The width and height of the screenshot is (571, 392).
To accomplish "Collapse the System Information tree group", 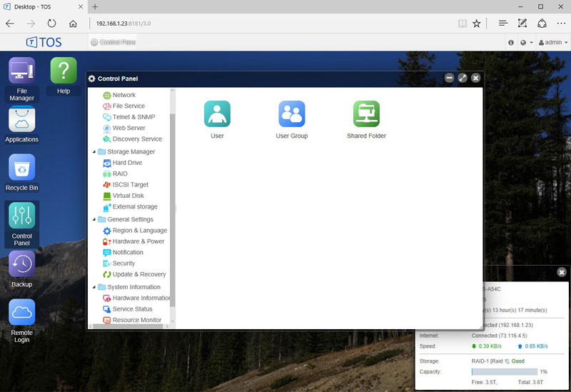I will click(94, 288).
